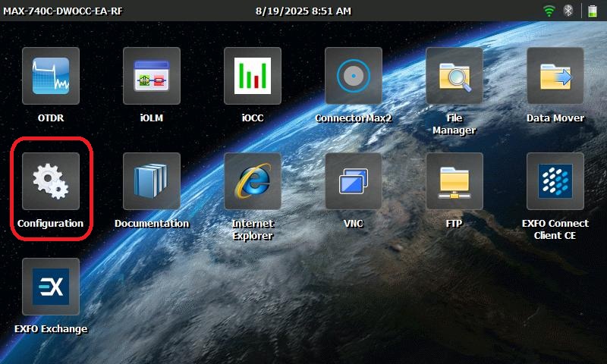Click the Documentation label text

pyautogui.click(x=152, y=224)
